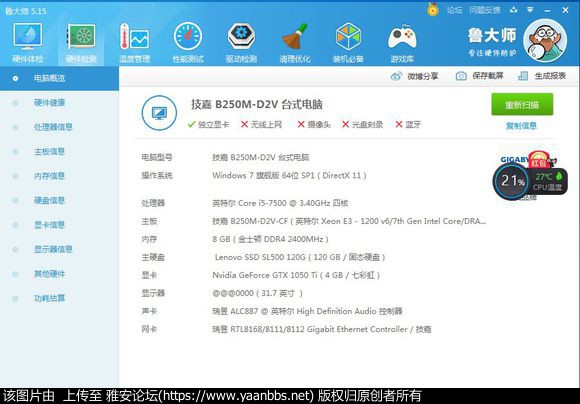This screenshot has height=404, width=580.
Task: Click the @@@0000 31.7 英寸 monitor text
Action: [257, 293]
